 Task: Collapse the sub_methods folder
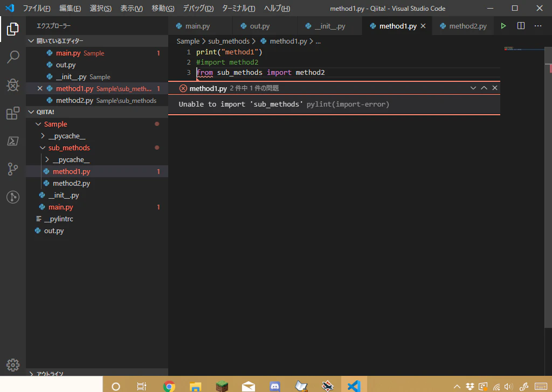(43, 148)
